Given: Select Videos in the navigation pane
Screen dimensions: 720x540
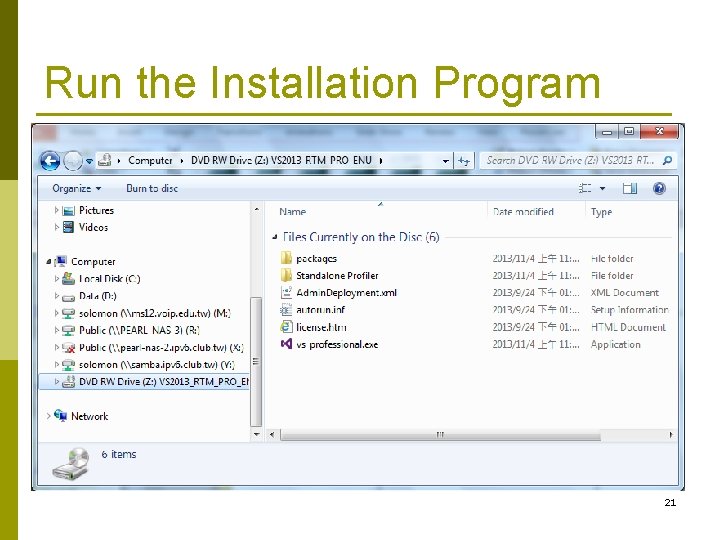Looking at the screenshot, I should (x=93, y=227).
